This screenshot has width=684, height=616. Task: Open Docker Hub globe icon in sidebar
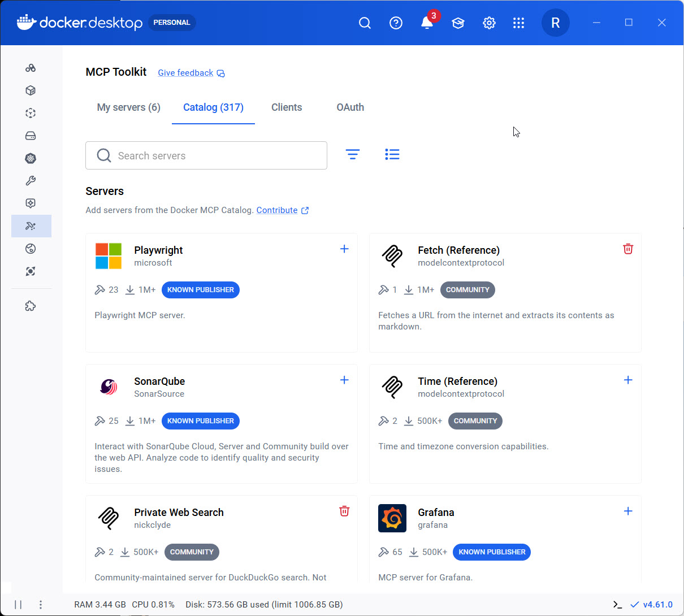[31, 249]
